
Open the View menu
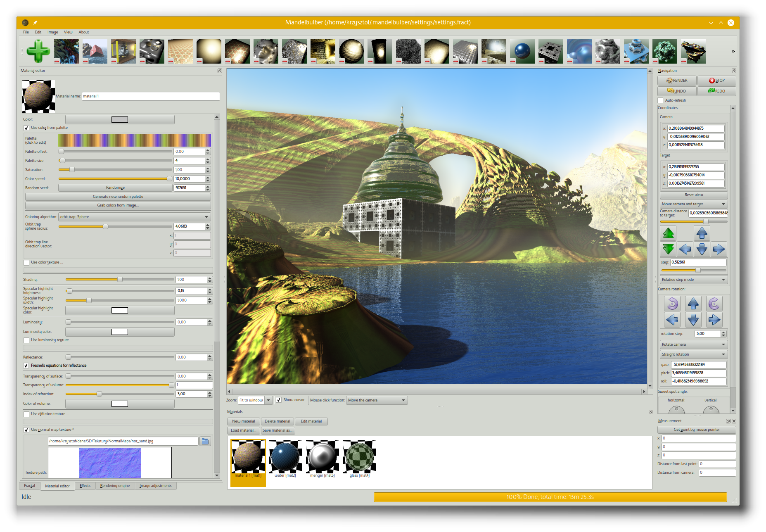pyautogui.click(x=68, y=32)
